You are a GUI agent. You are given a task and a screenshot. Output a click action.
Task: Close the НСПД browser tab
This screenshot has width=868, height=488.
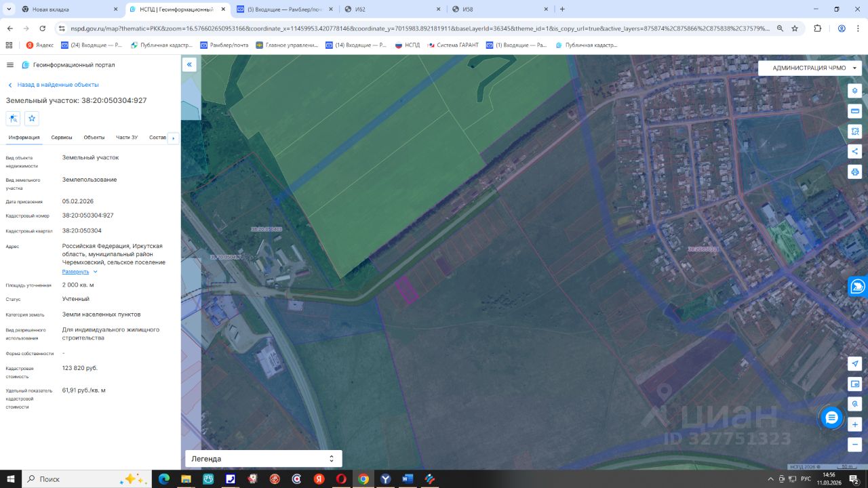tap(223, 9)
